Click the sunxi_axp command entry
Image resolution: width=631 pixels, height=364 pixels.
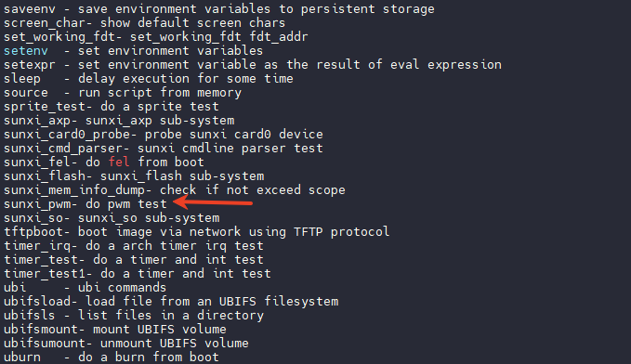[x=119, y=121]
